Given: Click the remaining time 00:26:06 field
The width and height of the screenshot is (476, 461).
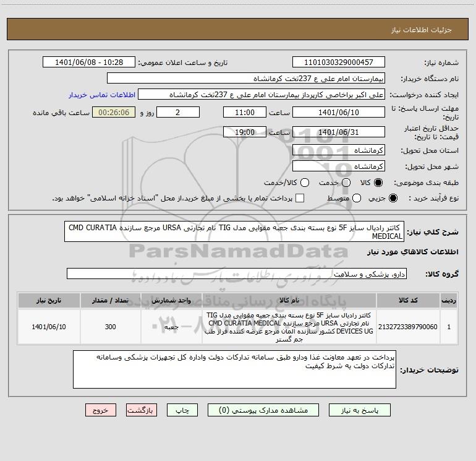Looking at the screenshot, I should [x=114, y=112].
